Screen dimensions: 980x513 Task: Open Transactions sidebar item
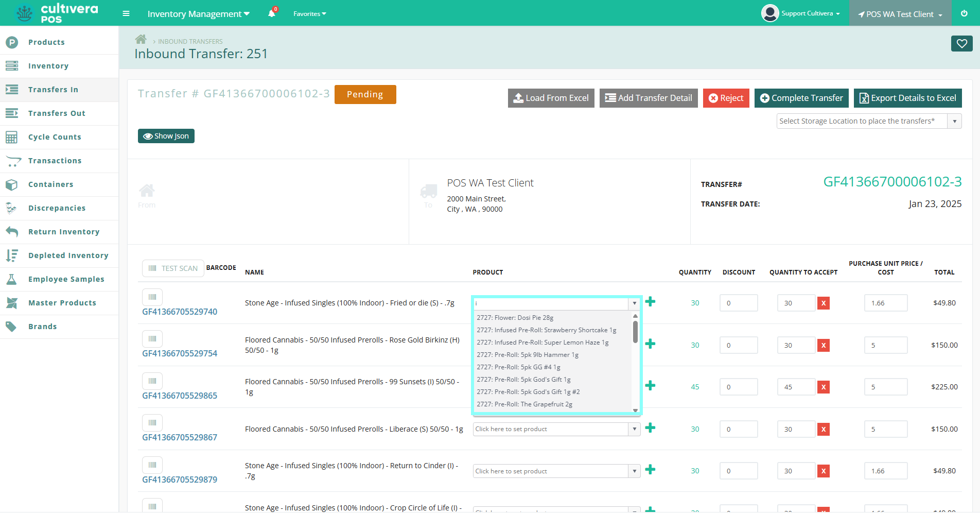(59, 161)
